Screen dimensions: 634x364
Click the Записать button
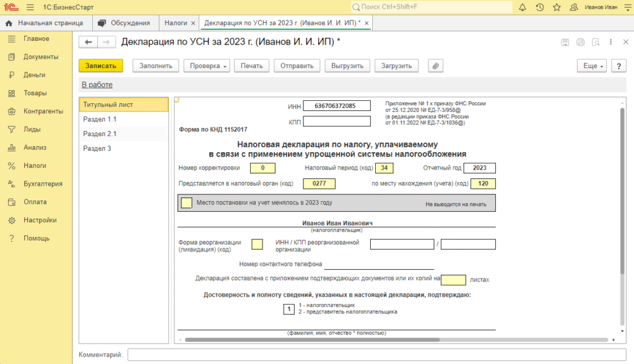coord(101,66)
